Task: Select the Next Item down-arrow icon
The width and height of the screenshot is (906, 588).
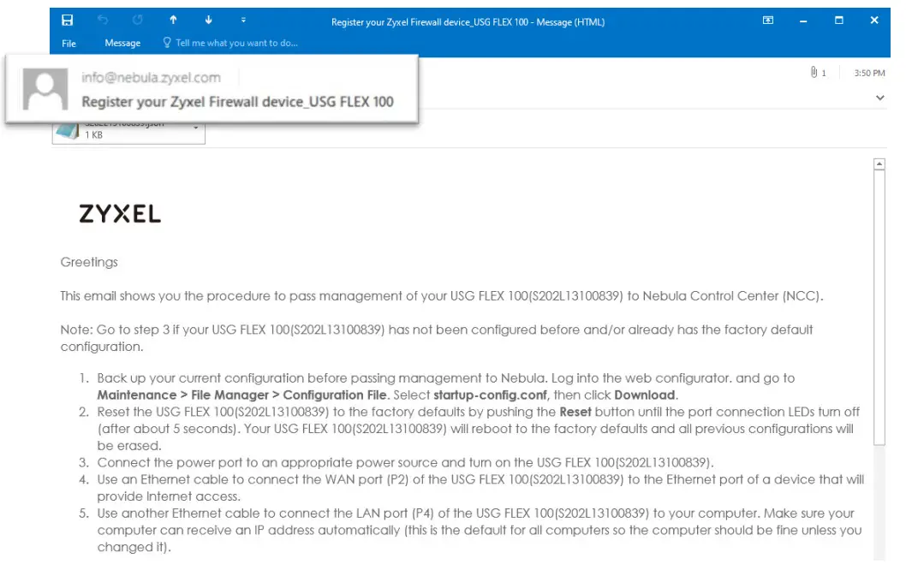Action: point(207,20)
